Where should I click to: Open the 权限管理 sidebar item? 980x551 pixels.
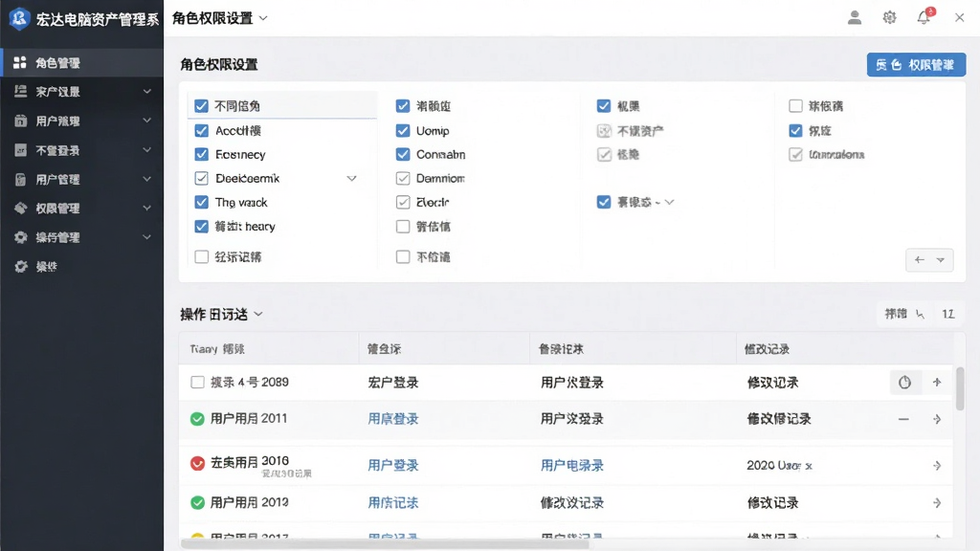click(82, 208)
